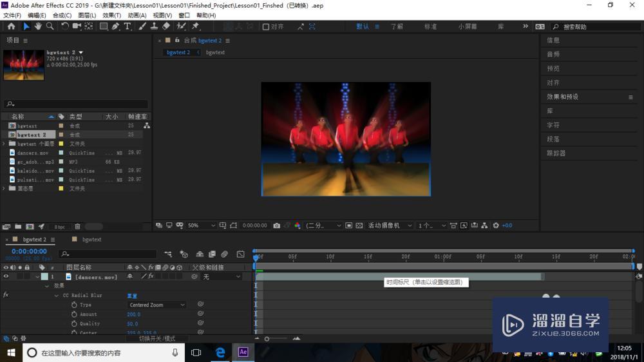Click motion blur enable icon in timeline
The image size is (644, 362).
pyautogui.click(x=224, y=254)
